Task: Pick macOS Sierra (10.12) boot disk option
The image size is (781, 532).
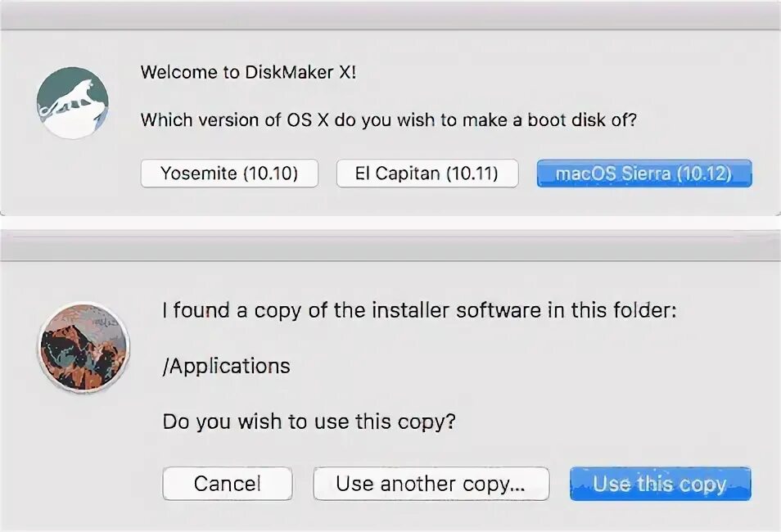Action: (643, 174)
